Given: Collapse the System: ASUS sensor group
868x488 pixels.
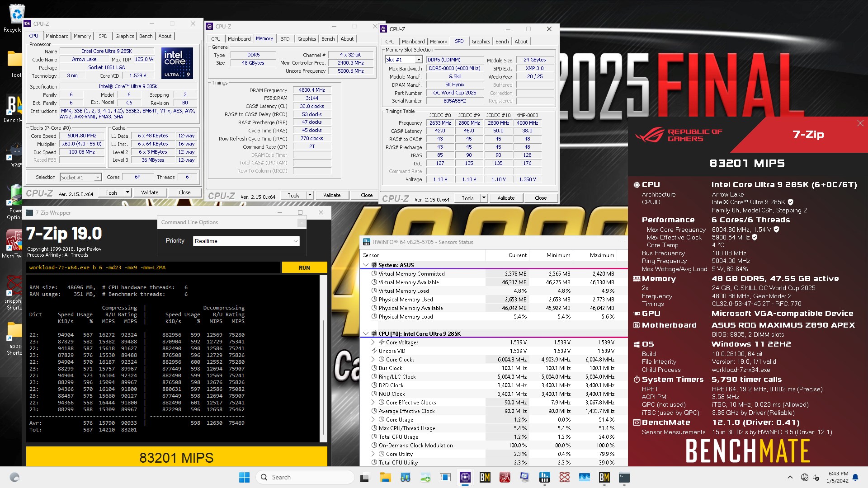Looking at the screenshot, I should (366, 265).
